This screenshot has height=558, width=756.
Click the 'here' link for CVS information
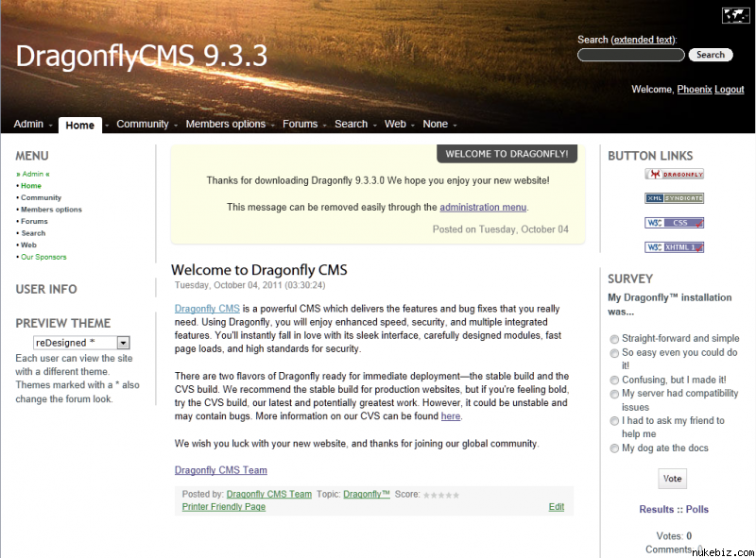click(x=451, y=415)
